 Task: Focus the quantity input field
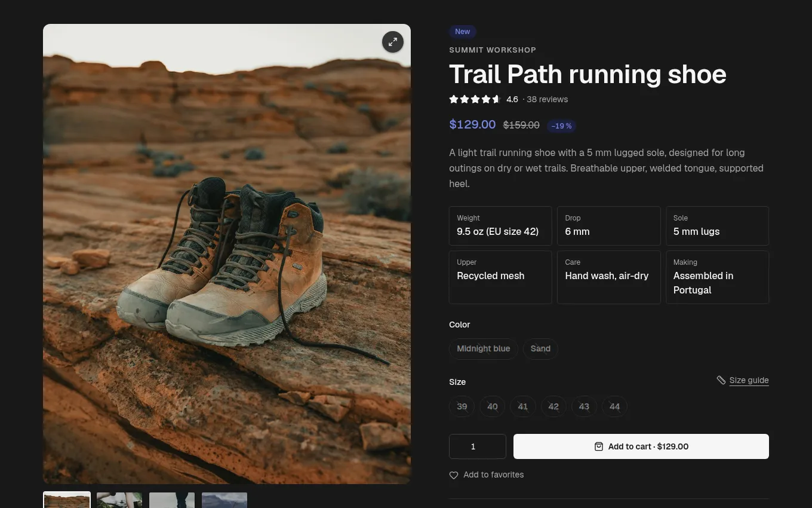(x=478, y=446)
